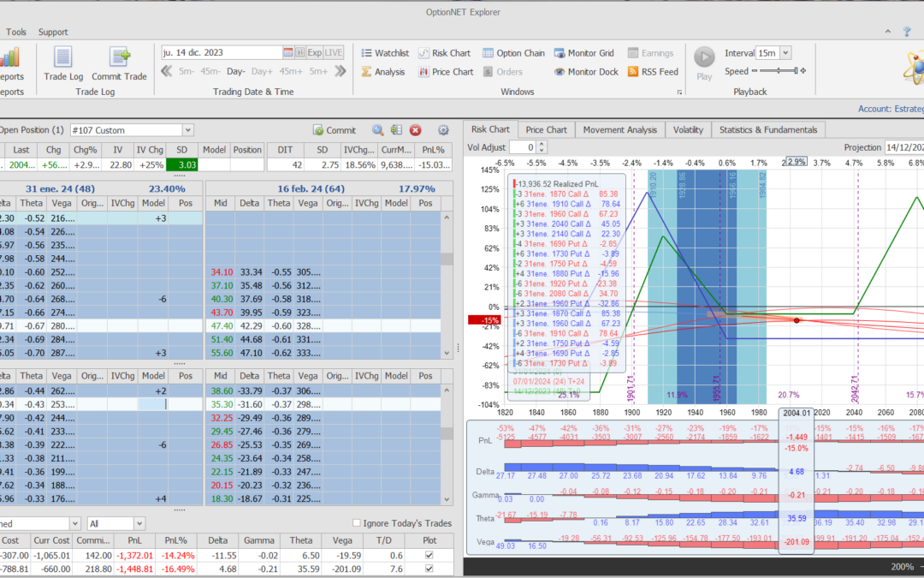Open position settings gear icon

[443, 130]
